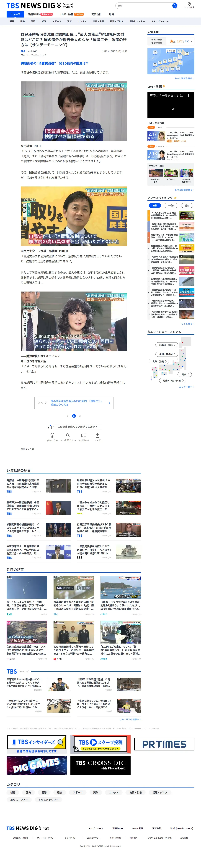Click the もっと知りたい magnifier reaction

(x=68, y=437)
